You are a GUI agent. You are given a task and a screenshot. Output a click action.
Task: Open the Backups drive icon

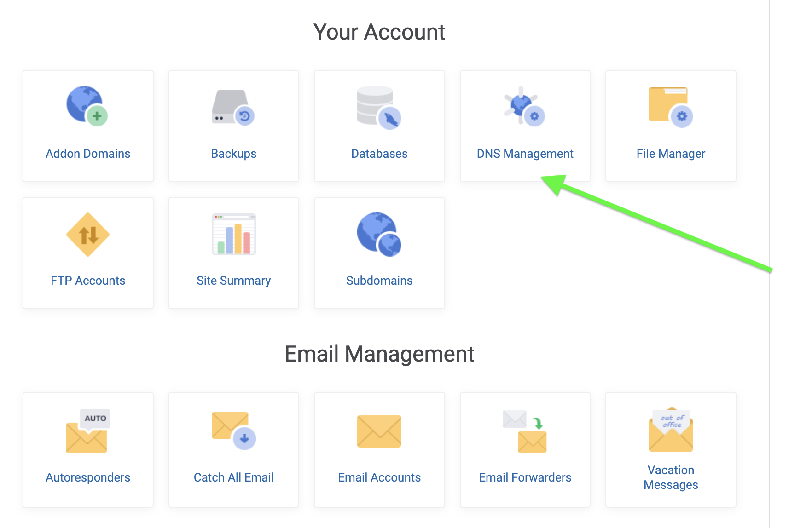tap(233, 107)
